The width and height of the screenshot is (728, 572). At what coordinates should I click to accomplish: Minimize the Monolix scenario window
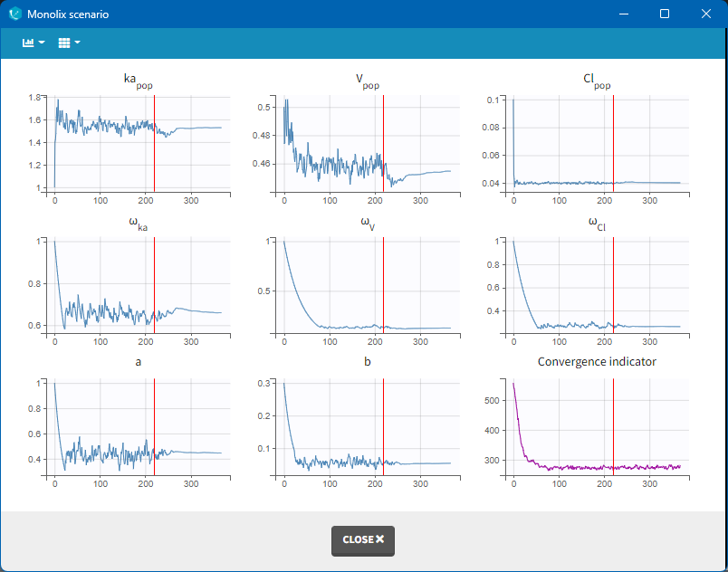click(x=623, y=14)
